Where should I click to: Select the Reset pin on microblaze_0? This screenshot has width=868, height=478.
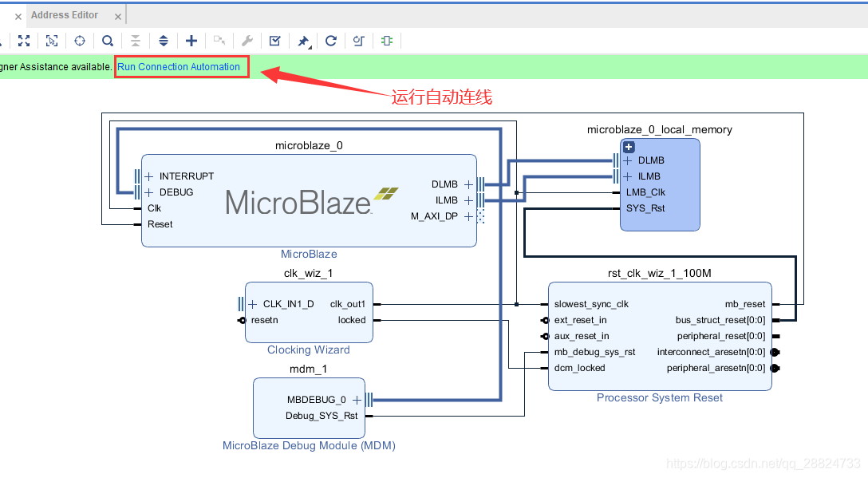[160, 224]
